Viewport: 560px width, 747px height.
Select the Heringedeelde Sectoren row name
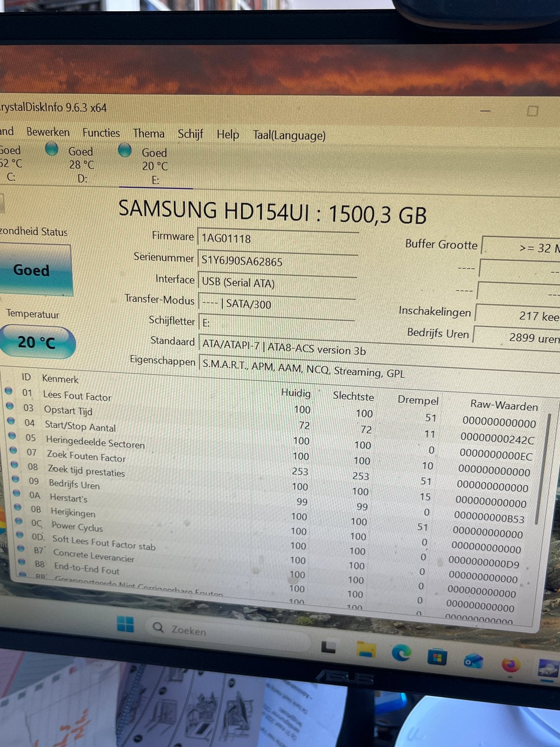[95, 442]
